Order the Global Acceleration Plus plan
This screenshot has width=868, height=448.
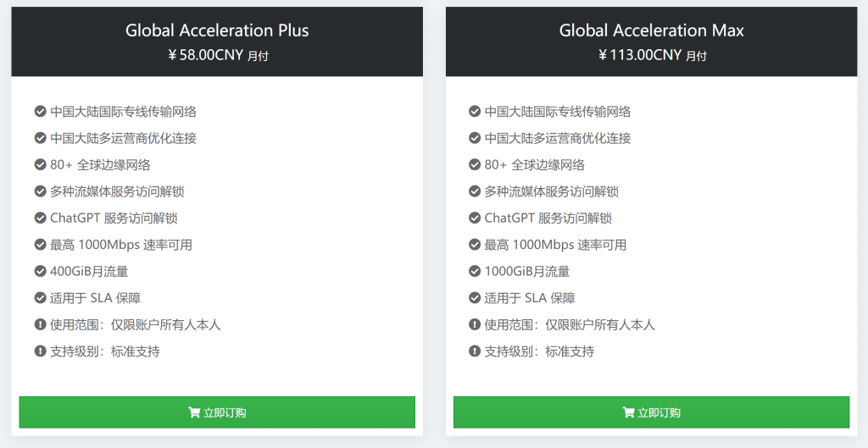217,412
